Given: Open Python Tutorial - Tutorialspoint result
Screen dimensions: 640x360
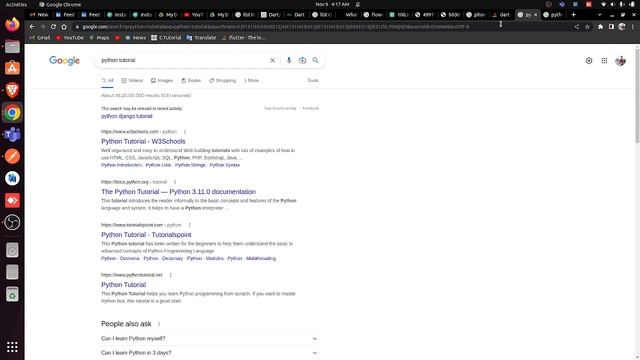Looking at the screenshot, I should tap(146, 235).
